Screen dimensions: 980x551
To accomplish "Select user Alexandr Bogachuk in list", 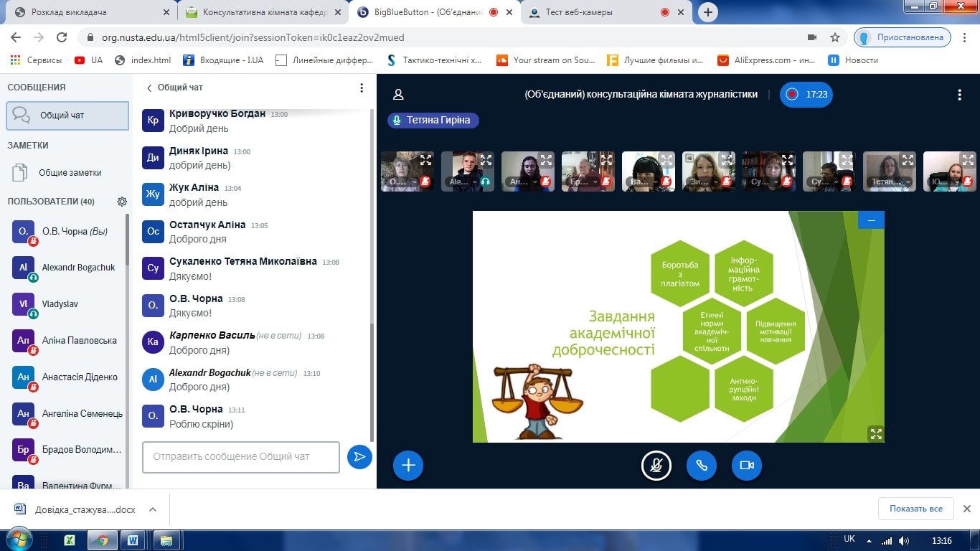I will click(x=67, y=268).
